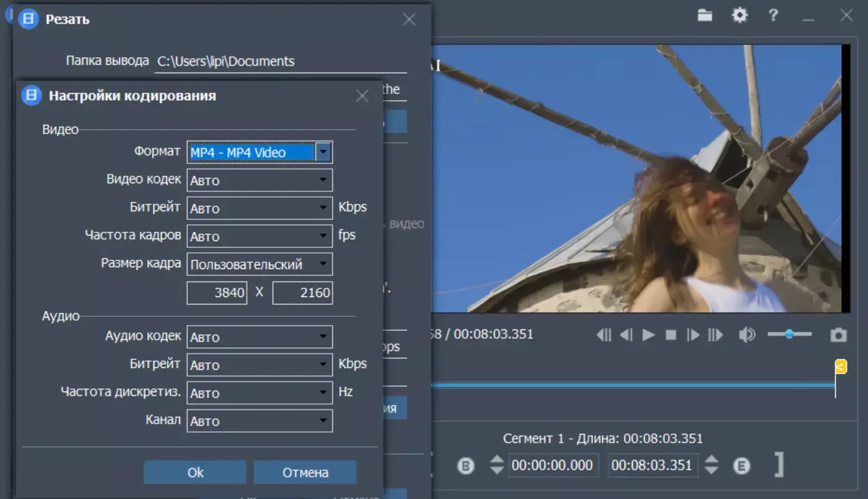This screenshot has height=499, width=868.
Task: Set segment start with the B marker button
Action: (466, 465)
